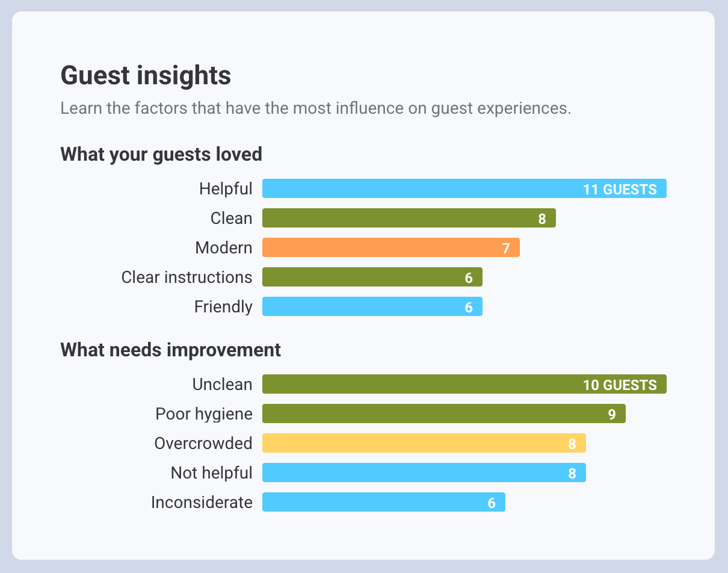This screenshot has width=728, height=573.
Task: Click the Poor hygiene bar
Action: pyautogui.click(x=443, y=414)
